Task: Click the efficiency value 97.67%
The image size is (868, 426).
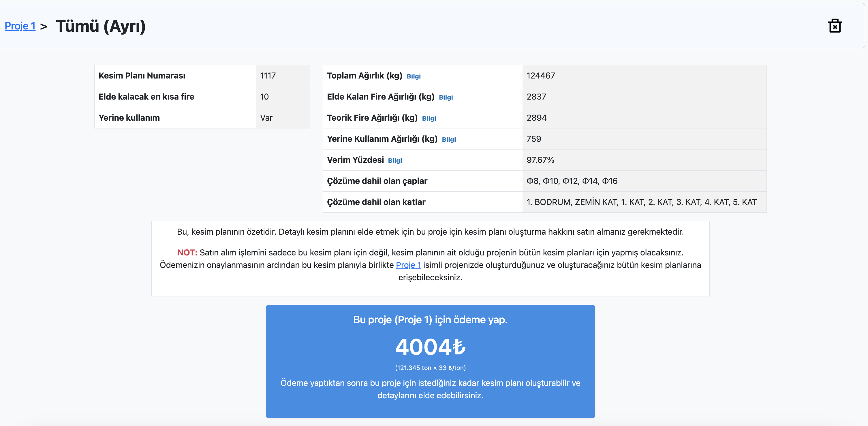Action: coord(540,160)
